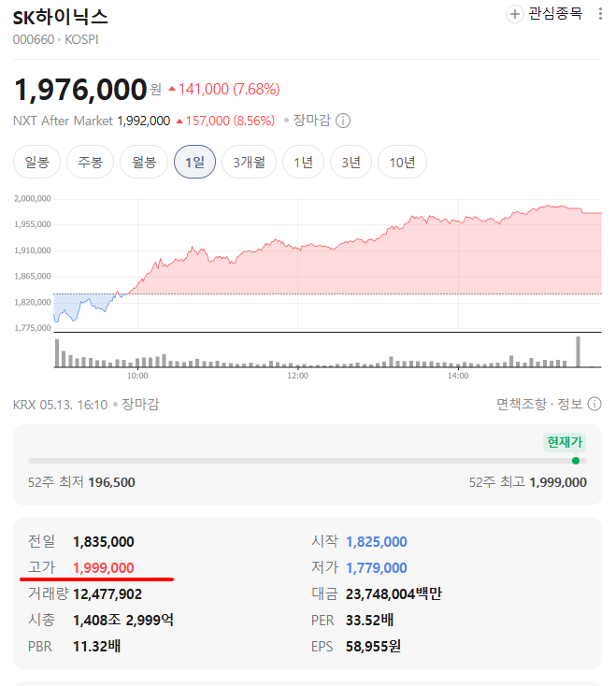
Task: Click PER value 33.52배
Action: [x=369, y=620]
